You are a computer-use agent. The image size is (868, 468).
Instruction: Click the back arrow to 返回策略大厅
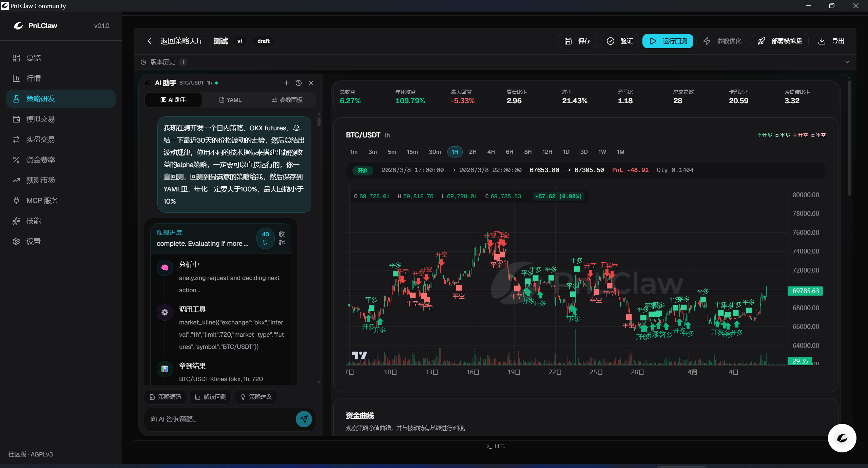point(151,41)
